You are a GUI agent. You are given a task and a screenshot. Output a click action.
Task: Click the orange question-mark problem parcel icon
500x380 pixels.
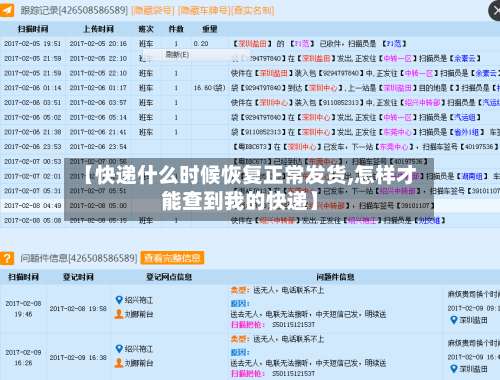7,258
